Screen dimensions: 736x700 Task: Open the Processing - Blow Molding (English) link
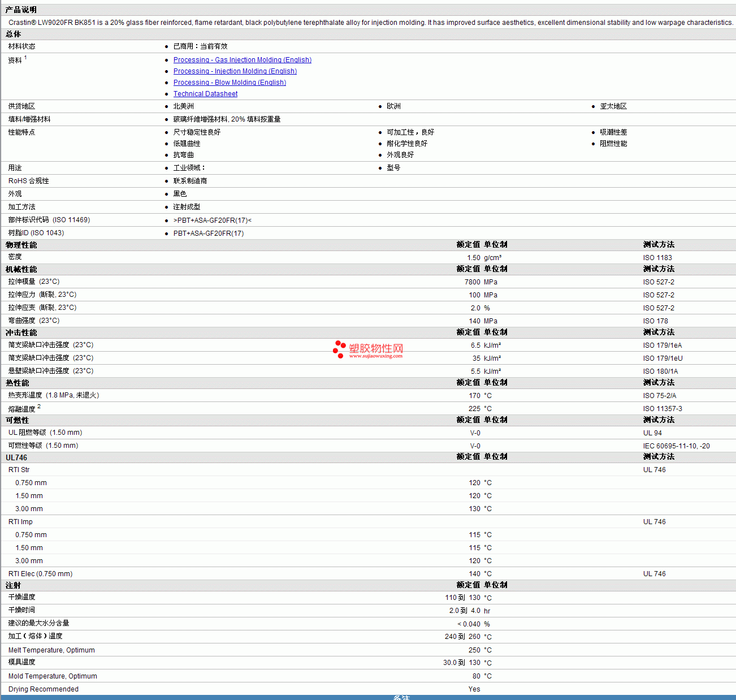[230, 83]
